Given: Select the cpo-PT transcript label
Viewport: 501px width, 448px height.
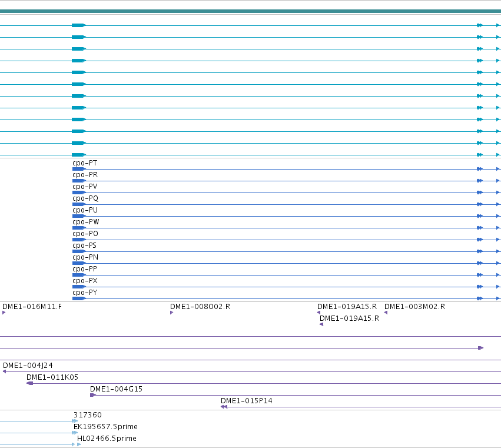Looking at the screenshot, I should [85, 163].
